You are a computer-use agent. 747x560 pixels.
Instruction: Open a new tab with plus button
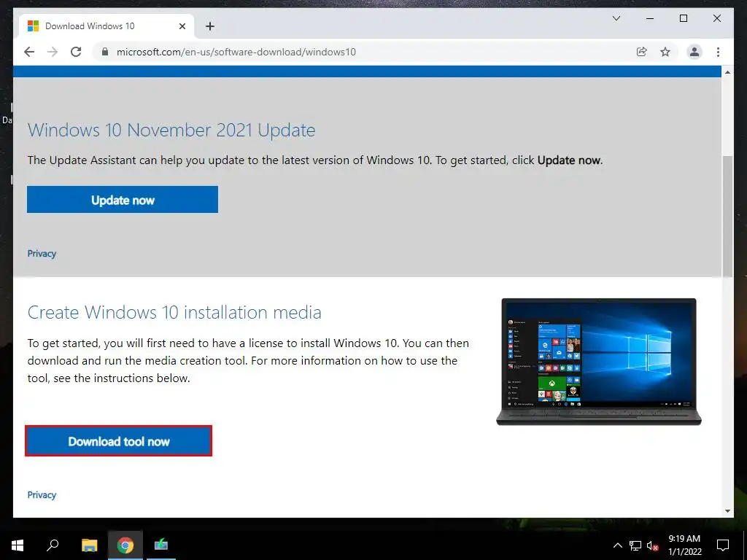pyautogui.click(x=210, y=26)
